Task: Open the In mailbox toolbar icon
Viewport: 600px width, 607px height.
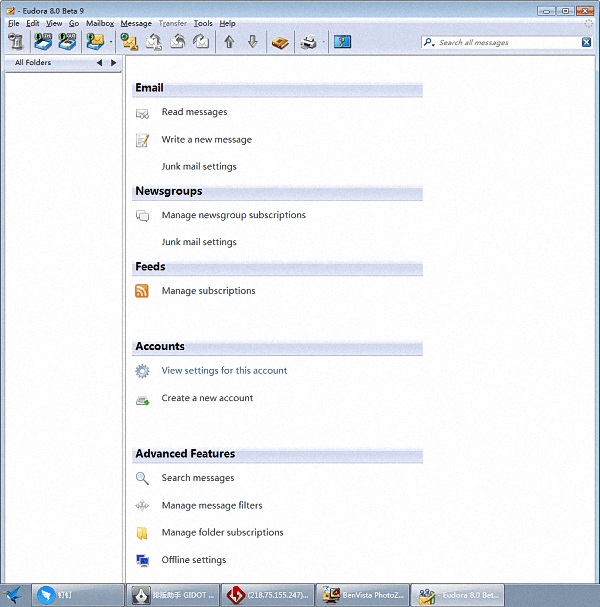Action: (x=44, y=42)
